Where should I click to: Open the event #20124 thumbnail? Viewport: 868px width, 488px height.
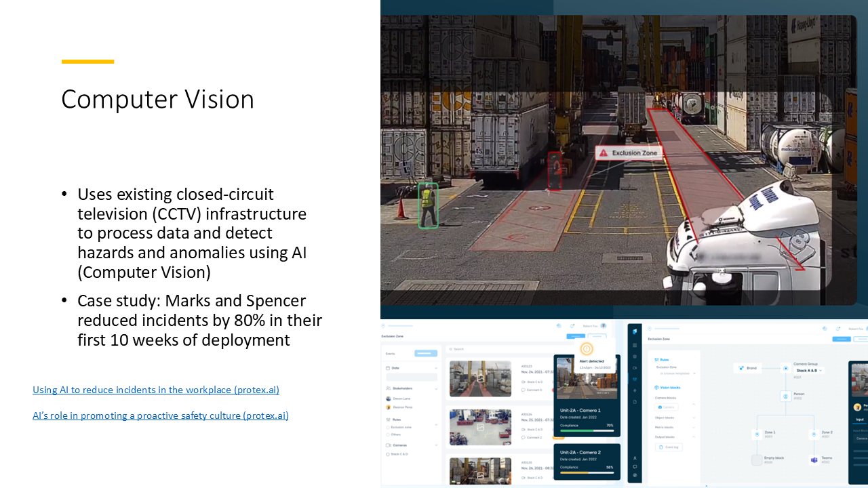click(x=480, y=427)
